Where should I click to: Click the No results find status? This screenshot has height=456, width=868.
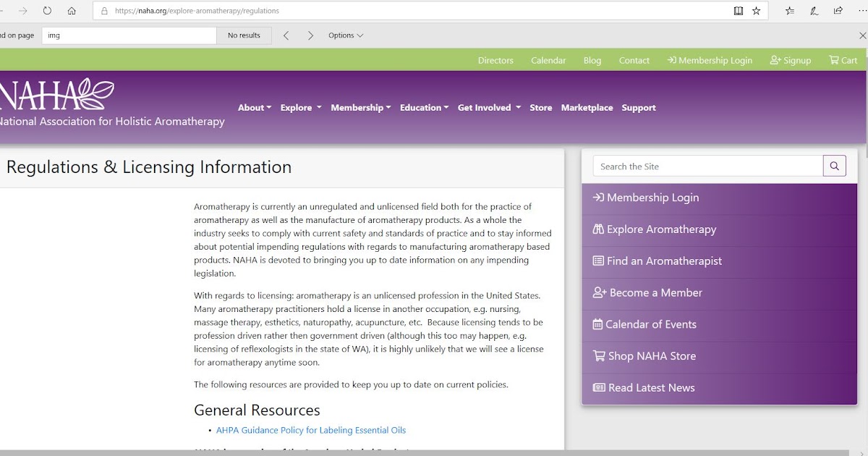click(244, 35)
